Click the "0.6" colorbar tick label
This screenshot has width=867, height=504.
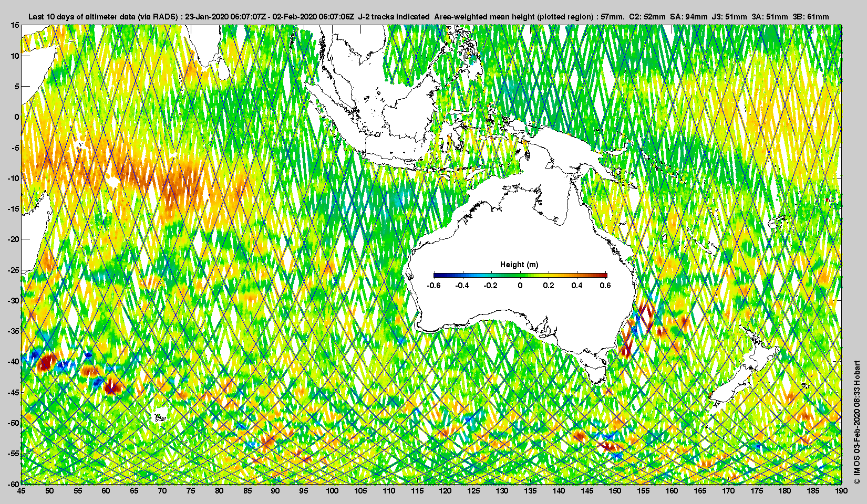click(605, 286)
